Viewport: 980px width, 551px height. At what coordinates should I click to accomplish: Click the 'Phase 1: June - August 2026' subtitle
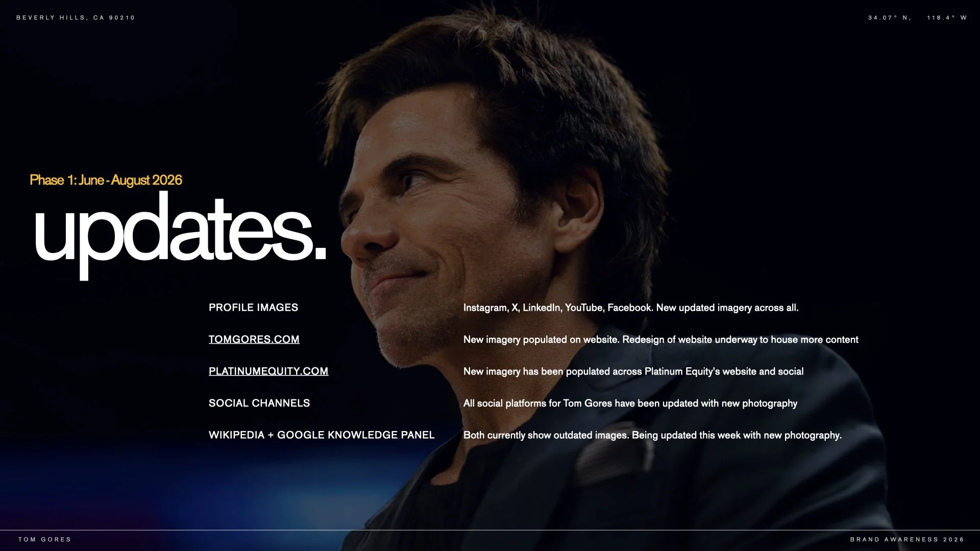pos(106,180)
